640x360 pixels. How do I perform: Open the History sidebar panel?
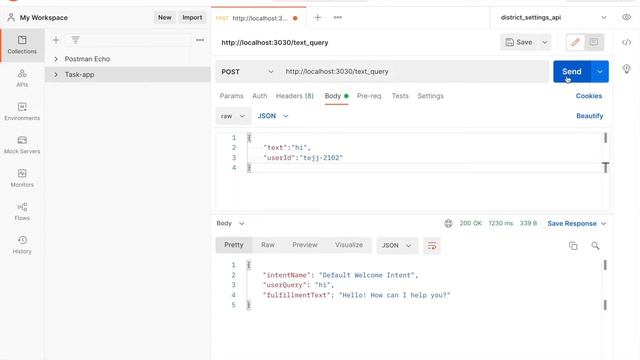(x=22, y=245)
